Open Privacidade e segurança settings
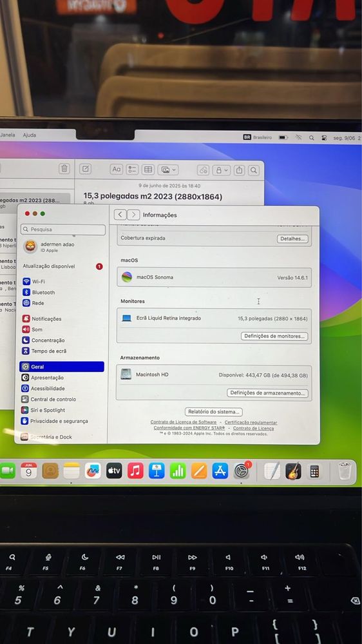 (x=62, y=421)
